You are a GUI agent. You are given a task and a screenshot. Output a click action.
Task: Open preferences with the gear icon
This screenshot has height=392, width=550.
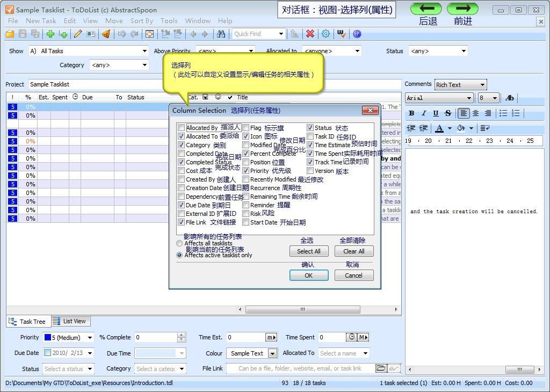tap(325, 34)
